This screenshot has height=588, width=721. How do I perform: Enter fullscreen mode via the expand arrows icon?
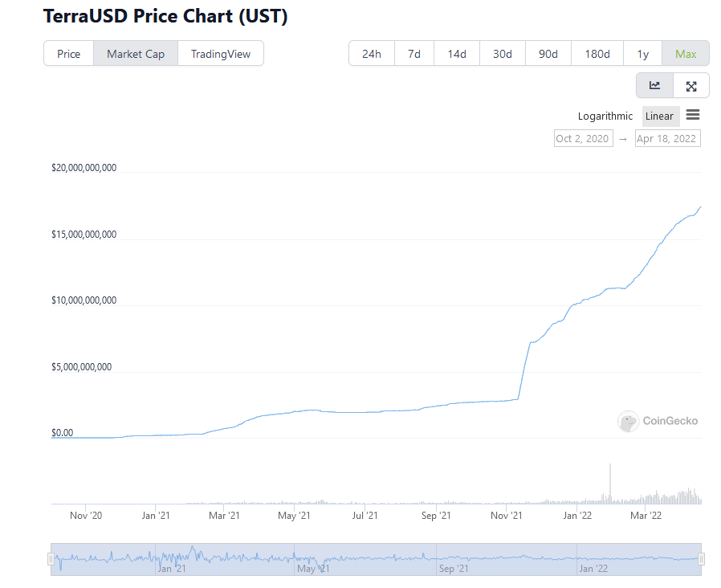pos(691,85)
